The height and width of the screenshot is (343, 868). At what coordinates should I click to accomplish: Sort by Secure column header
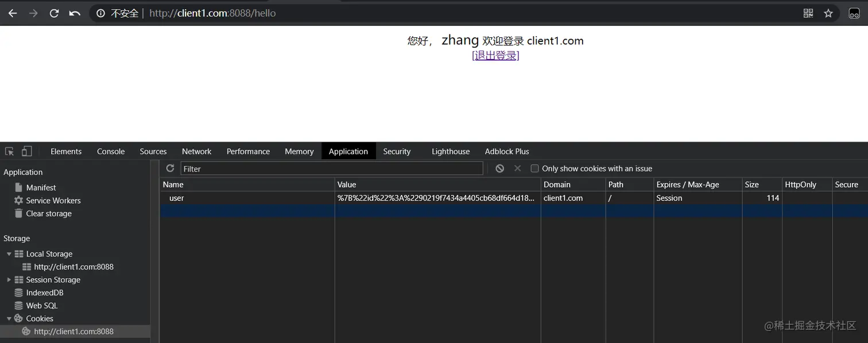pyautogui.click(x=850, y=185)
